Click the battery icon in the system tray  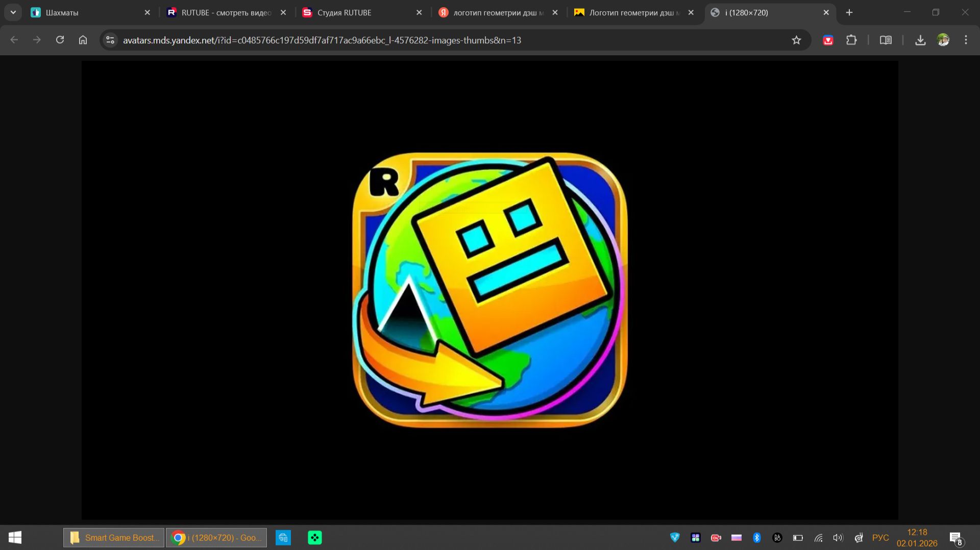[797, 537]
